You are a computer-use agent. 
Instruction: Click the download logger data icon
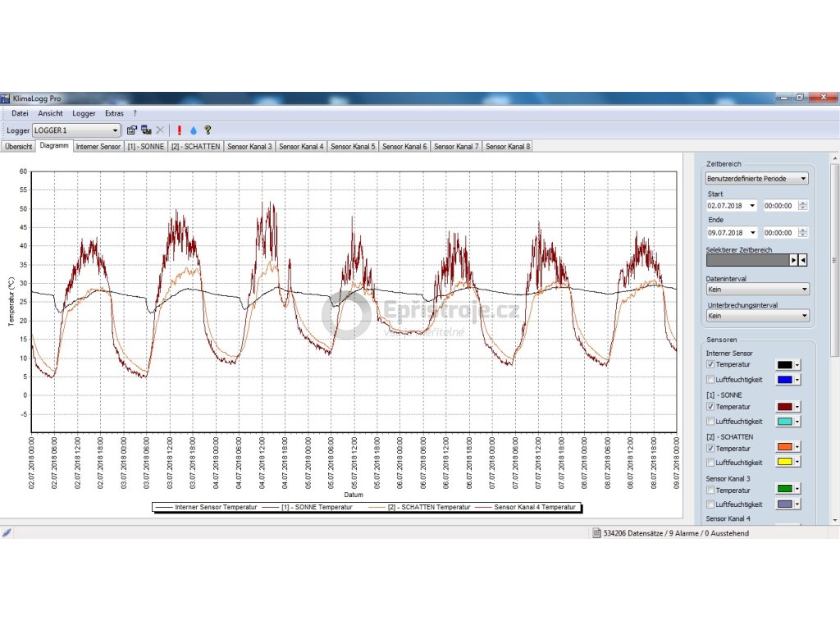pyautogui.click(x=146, y=130)
